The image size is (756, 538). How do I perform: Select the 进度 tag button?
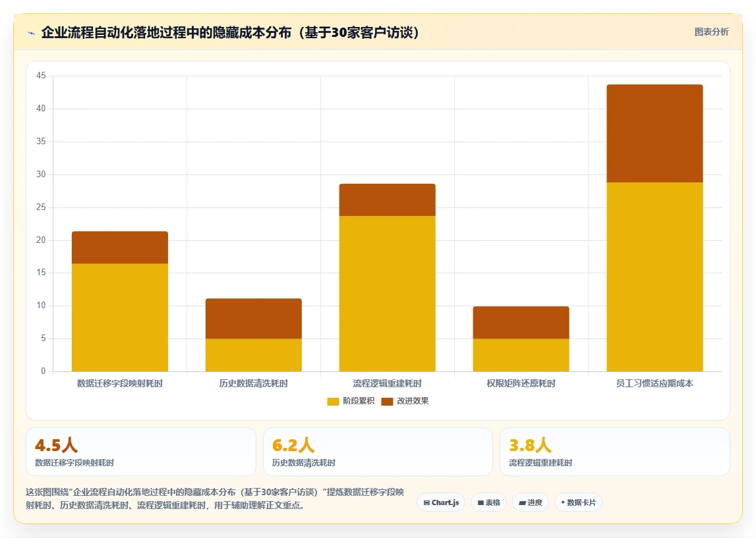point(531,502)
